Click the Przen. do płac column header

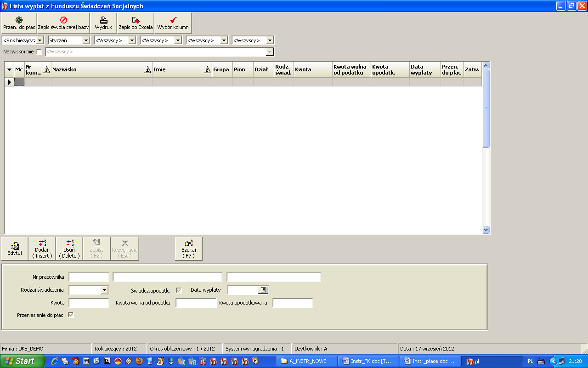click(x=452, y=69)
